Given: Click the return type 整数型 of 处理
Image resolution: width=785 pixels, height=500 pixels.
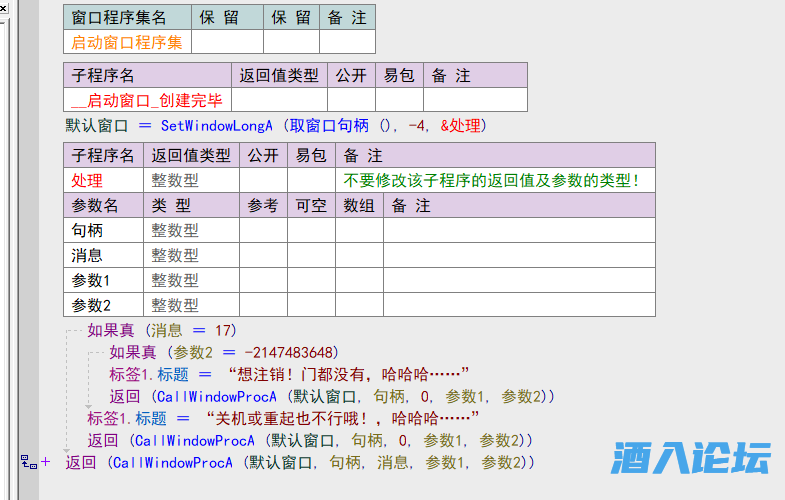Looking at the screenshot, I should [x=175, y=180].
